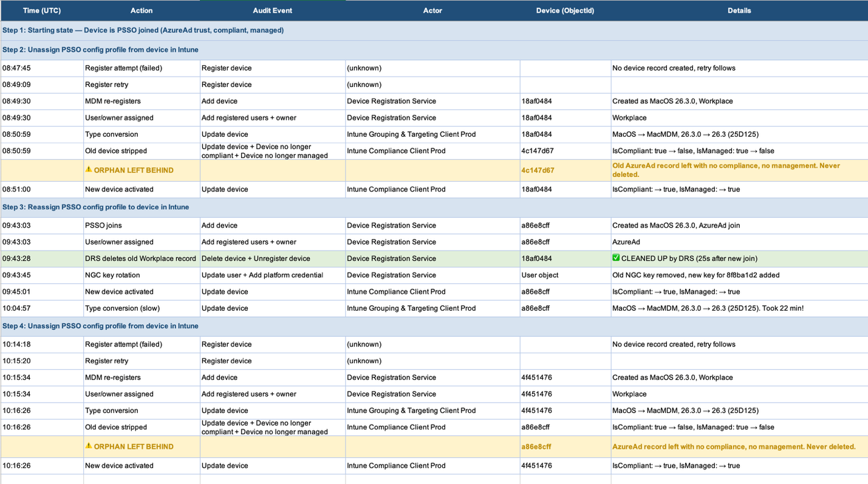Click the 'DRS deletes old Workplace record' cell
Viewport: 868px width, 484px height.
tap(141, 258)
